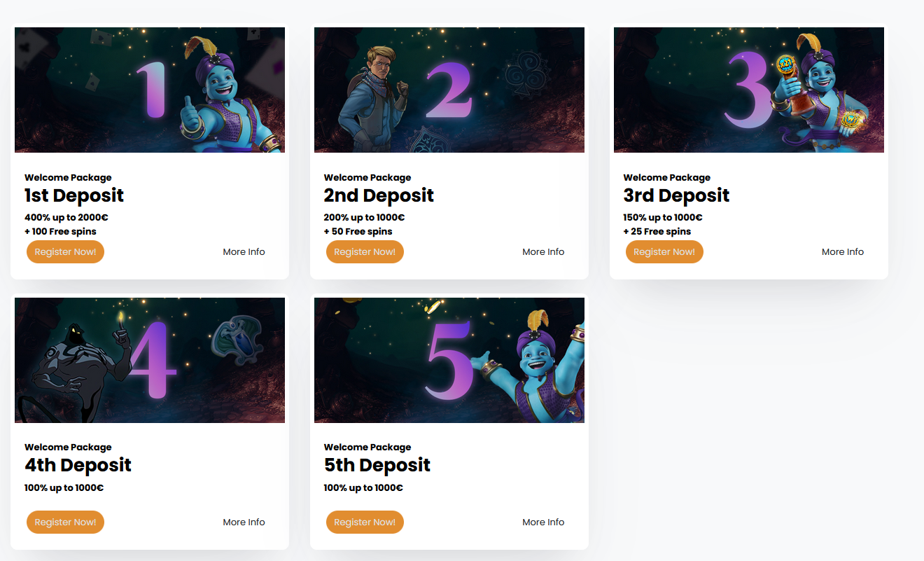Click Register Now on 1st Deposit card
The width and height of the screenshot is (924, 561).
click(65, 252)
